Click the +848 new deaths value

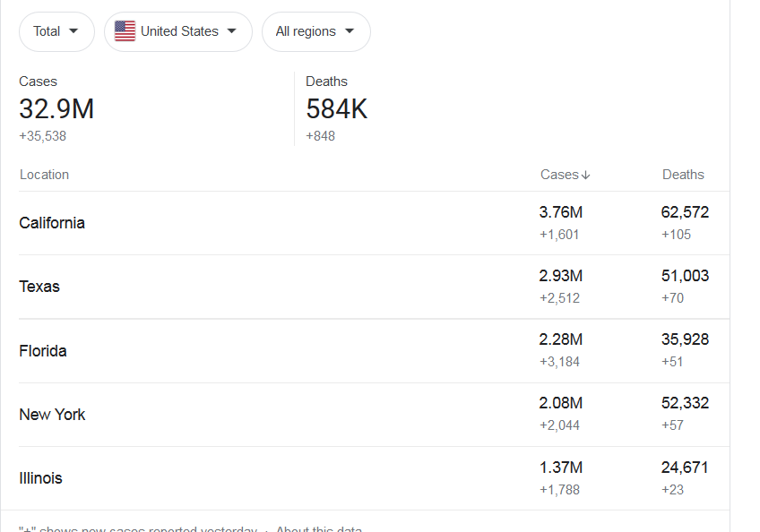coord(320,136)
